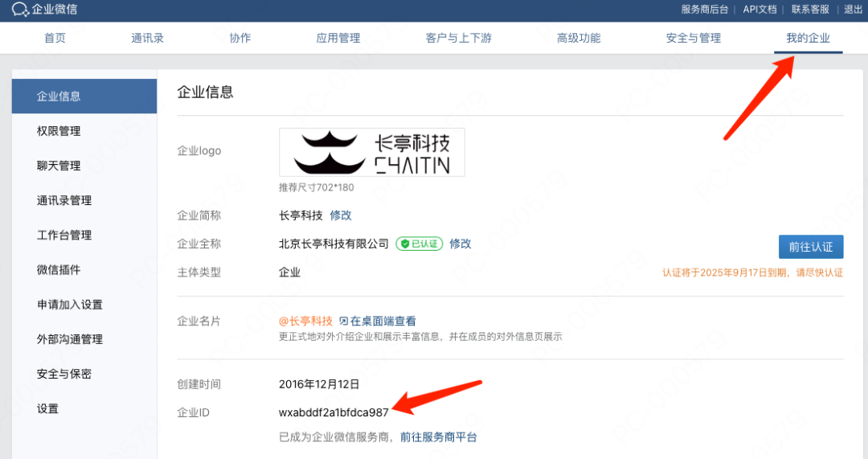Click 修改 next to 企业全称
The image size is (868, 459).
coord(460,244)
